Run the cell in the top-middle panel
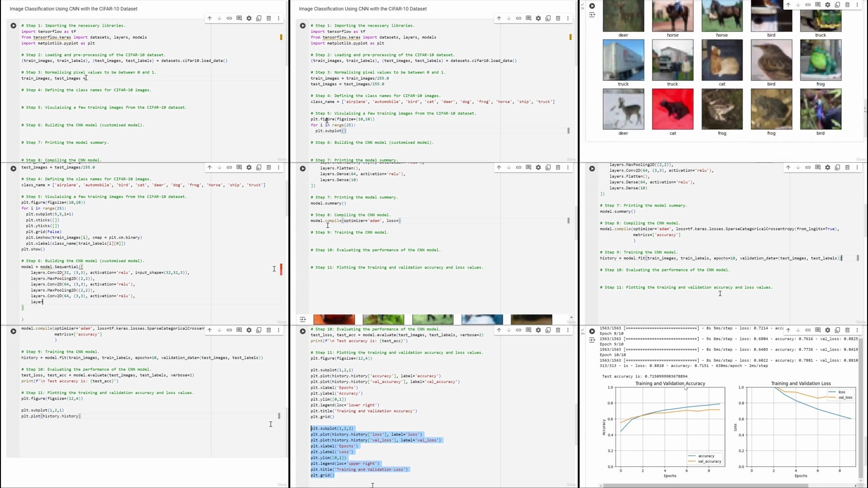 coord(303,26)
